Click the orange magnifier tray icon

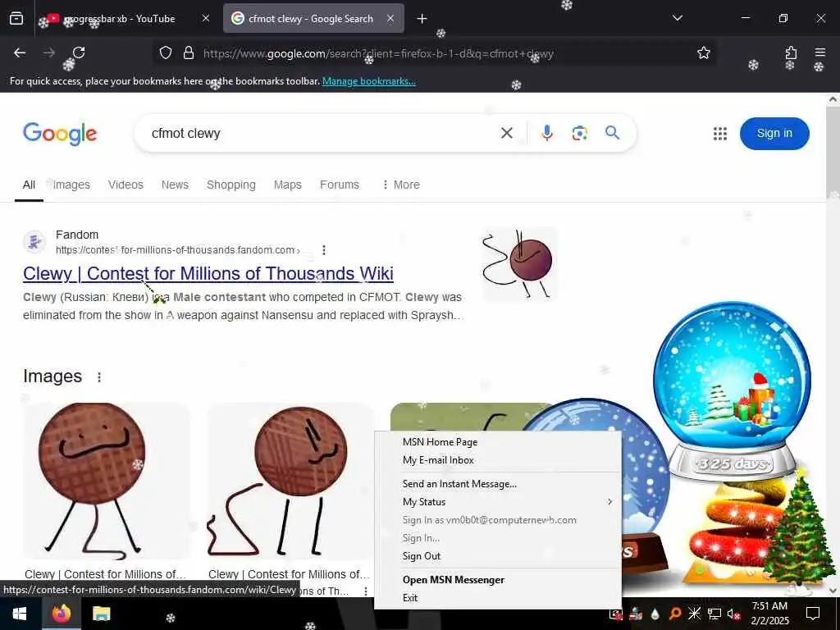[x=675, y=614]
